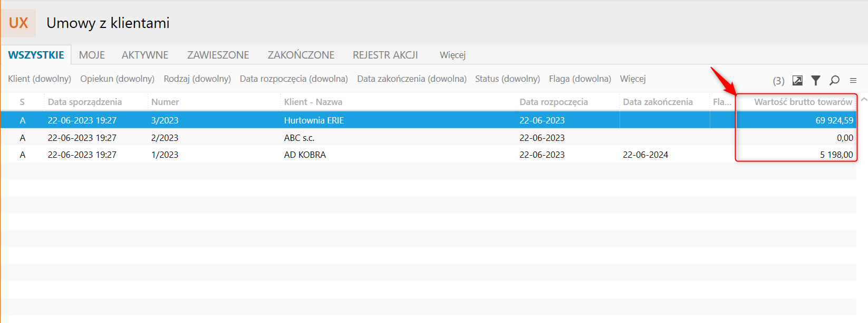This screenshot has height=323, width=868.
Task: Open the Rodzaj (dowolny) filter
Action: click(x=197, y=79)
